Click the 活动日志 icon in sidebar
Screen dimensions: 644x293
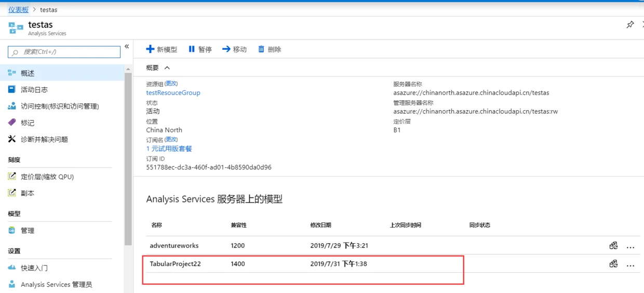tap(12, 89)
